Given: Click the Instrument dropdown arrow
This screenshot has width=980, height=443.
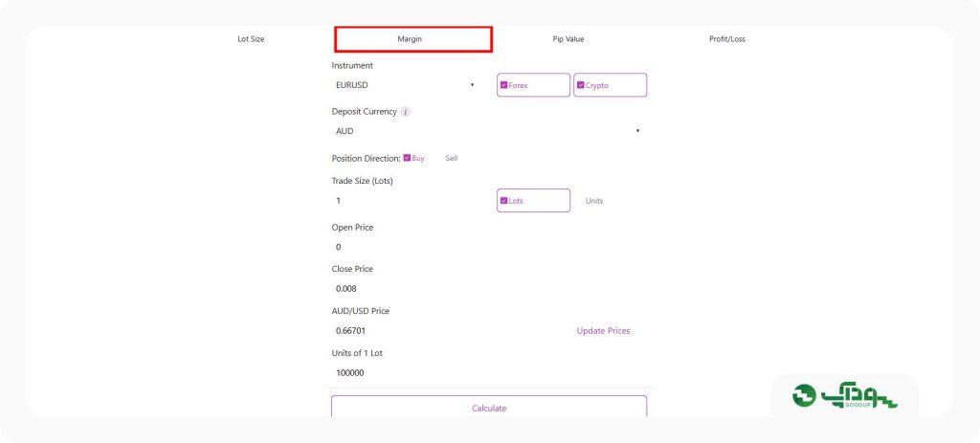Looking at the screenshot, I should (x=472, y=85).
